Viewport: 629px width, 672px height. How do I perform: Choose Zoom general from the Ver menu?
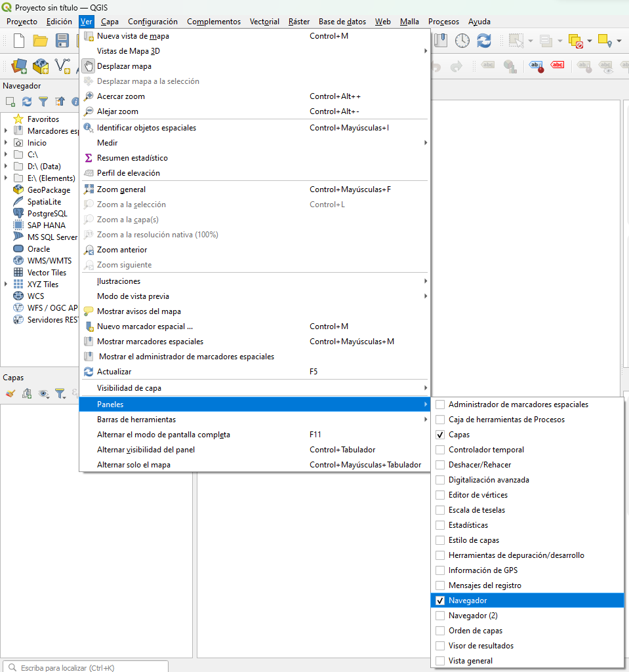(x=255, y=189)
